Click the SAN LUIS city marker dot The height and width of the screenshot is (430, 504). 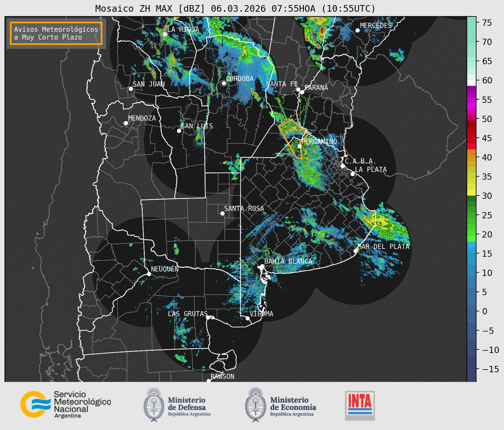pyautogui.click(x=179, y=131)
